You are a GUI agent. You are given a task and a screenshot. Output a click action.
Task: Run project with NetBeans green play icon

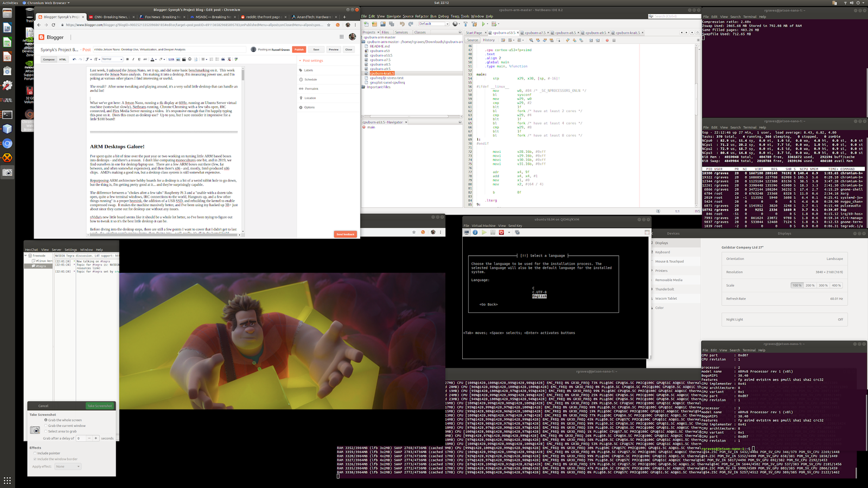click(x=484, y=24)
